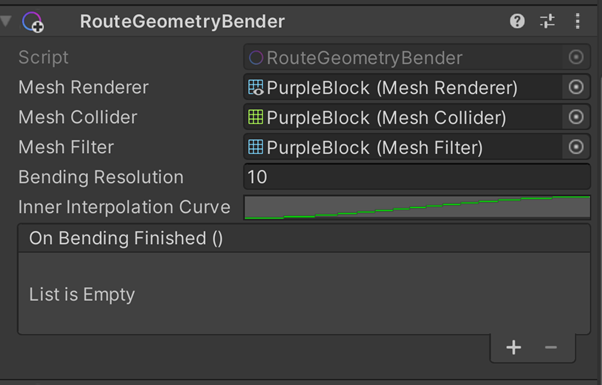Collapse the RouteGeometryBender component foldout
The width and height of the screenshot is (602, 385).
click(6, 21)
